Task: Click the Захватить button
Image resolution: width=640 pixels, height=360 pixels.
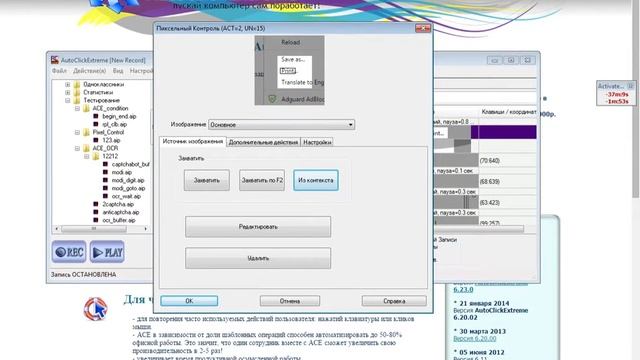Action: (207, 180)
